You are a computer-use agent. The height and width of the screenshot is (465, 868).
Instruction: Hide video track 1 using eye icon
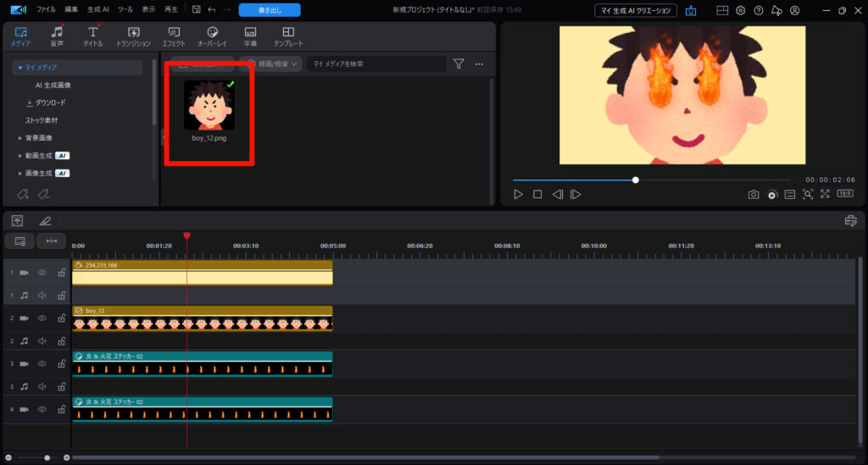(42, 273)
